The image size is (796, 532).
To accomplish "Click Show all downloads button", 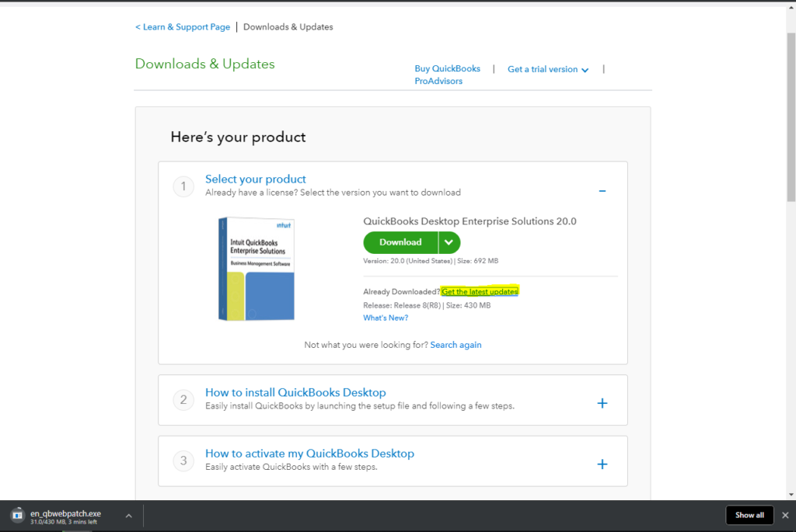I will [x=749, y=515].
